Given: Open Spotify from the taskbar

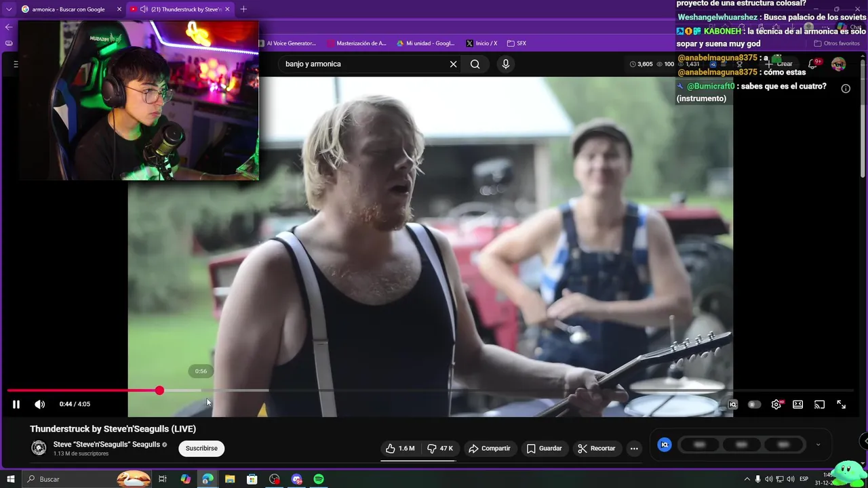Looking at the screenshot, I should point(319,479).
